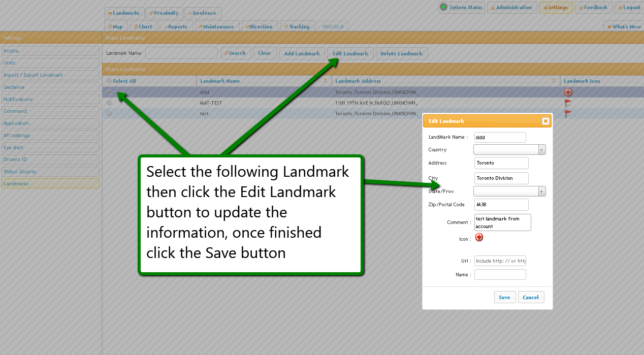This screenshot has height=355, width=644.
Task: Switch to the Reports tab
Action: [x=174, y=26]
